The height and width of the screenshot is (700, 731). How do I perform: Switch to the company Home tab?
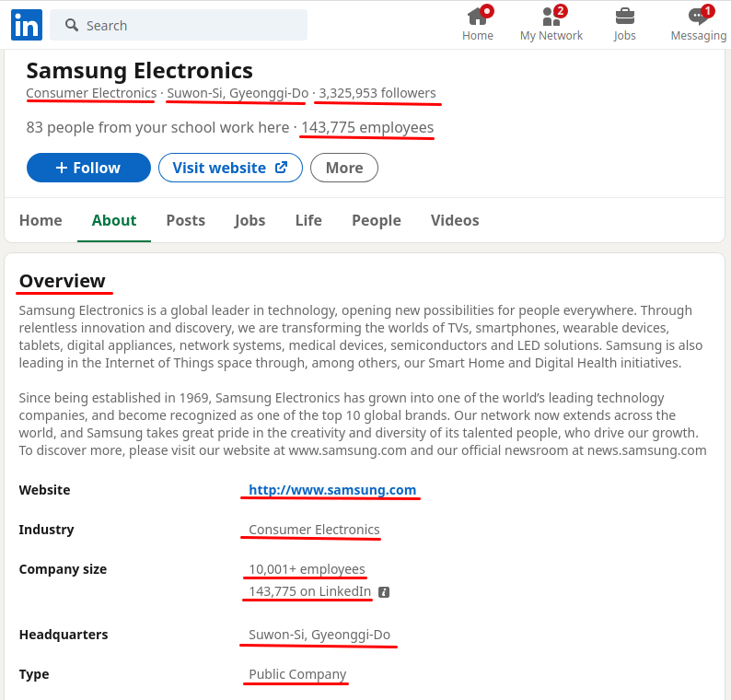tap(41, 220)
